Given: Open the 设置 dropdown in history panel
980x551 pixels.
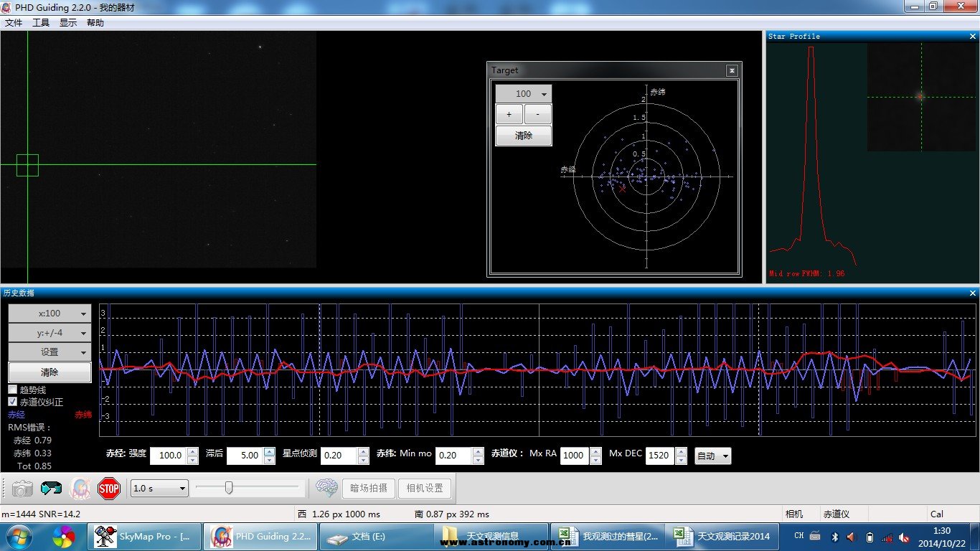Looking at the screenshot, I should click(x=50, y=352).
